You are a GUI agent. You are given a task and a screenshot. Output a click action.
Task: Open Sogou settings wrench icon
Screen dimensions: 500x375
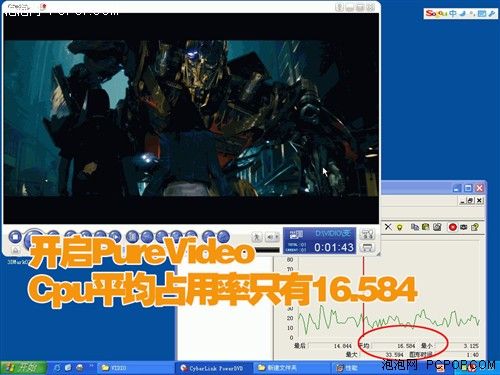point(491,13)
